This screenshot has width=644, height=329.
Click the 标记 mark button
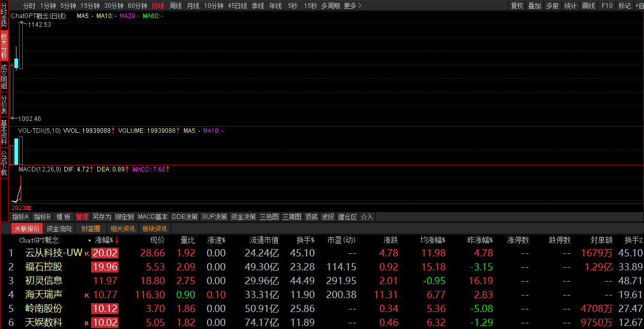point(624,6)
